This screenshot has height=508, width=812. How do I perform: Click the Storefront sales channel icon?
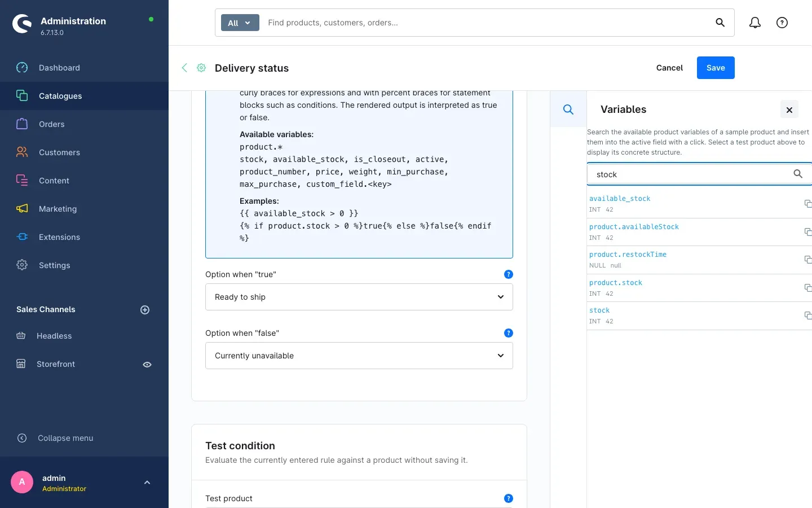click(21, 364)
